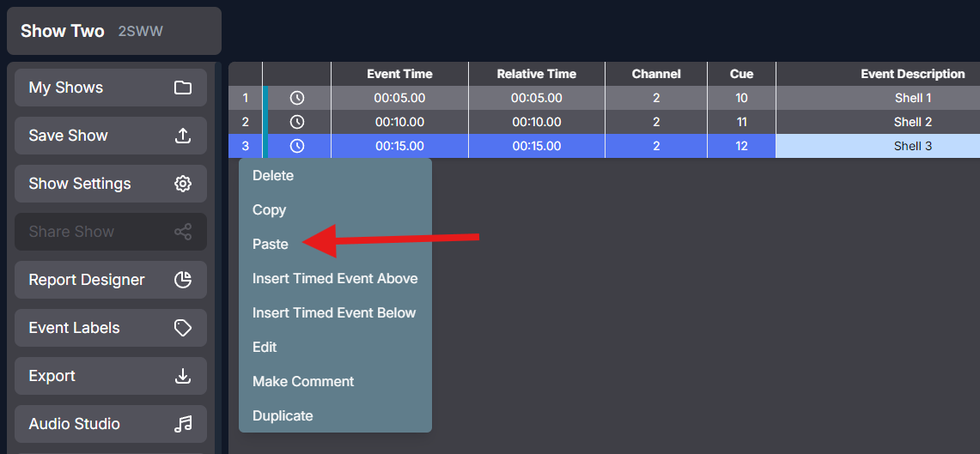Select Duplicate from the context menu

click(x=283, y=416)
